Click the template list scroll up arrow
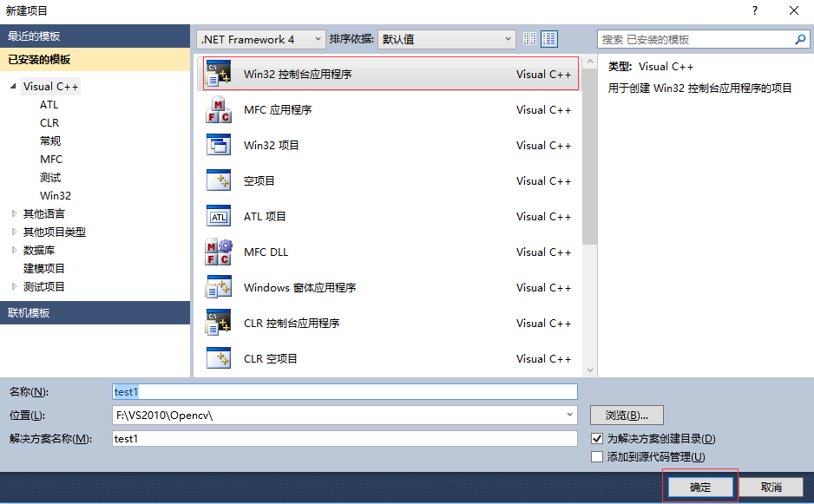The image size is (814, 504). tap(590, 62)
